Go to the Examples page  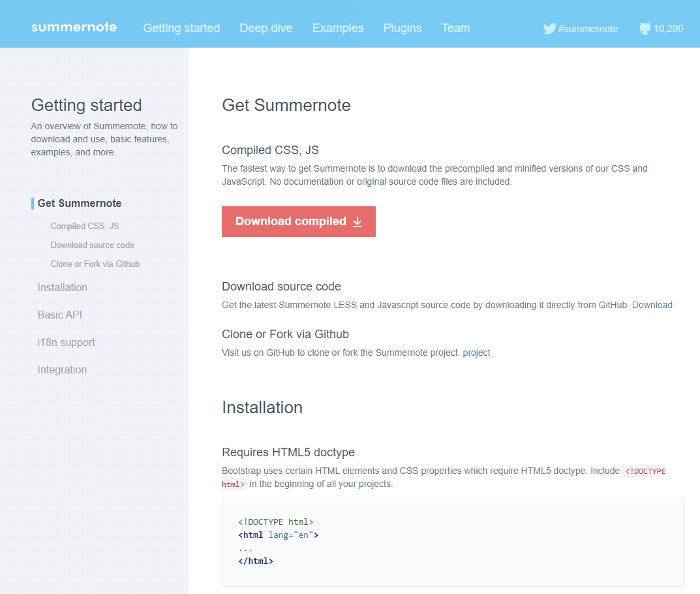[338, 28]
